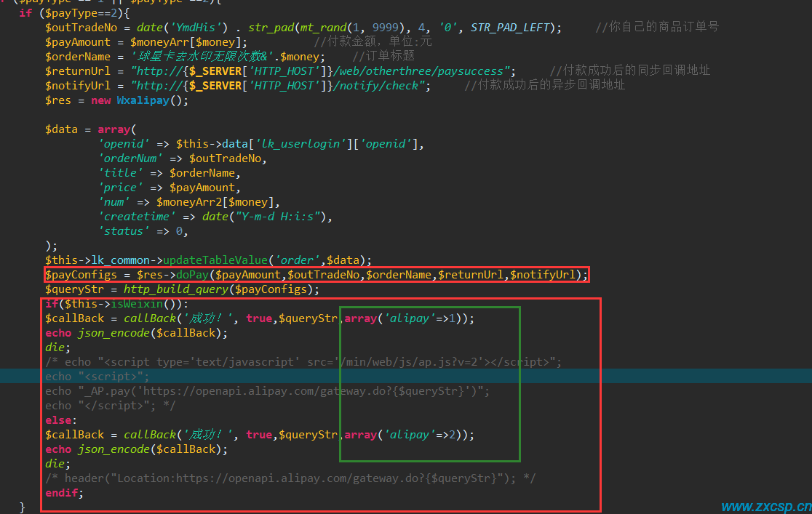Click the 订单标题 comment
This screenshot has width=812, height=514.
(x=383, y=56)
